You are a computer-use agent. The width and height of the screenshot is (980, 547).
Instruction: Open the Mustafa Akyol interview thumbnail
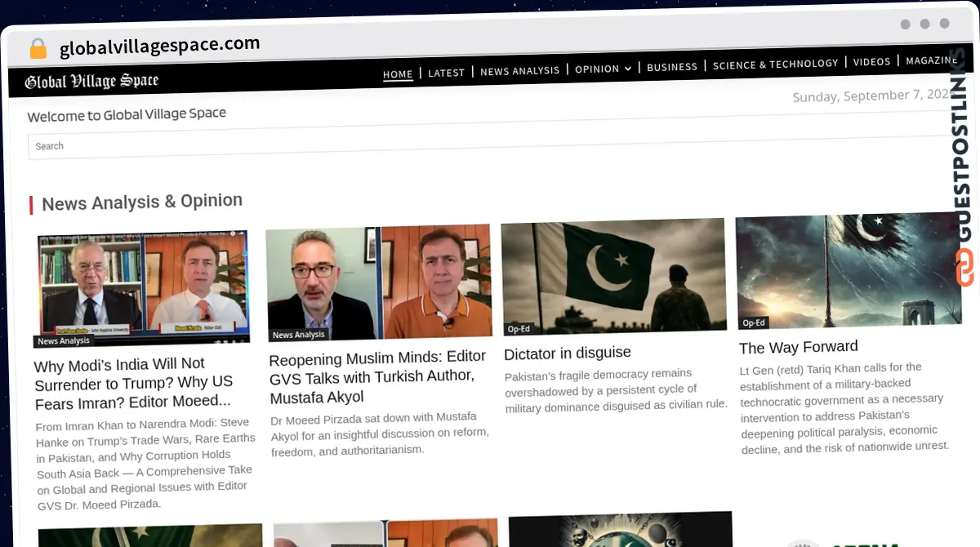tap(379, 282)
